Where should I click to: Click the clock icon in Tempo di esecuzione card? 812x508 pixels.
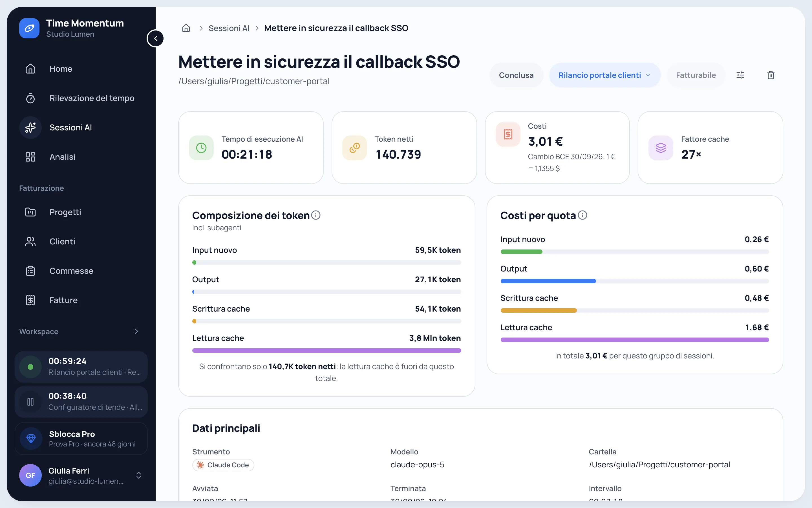coord(201,148)
